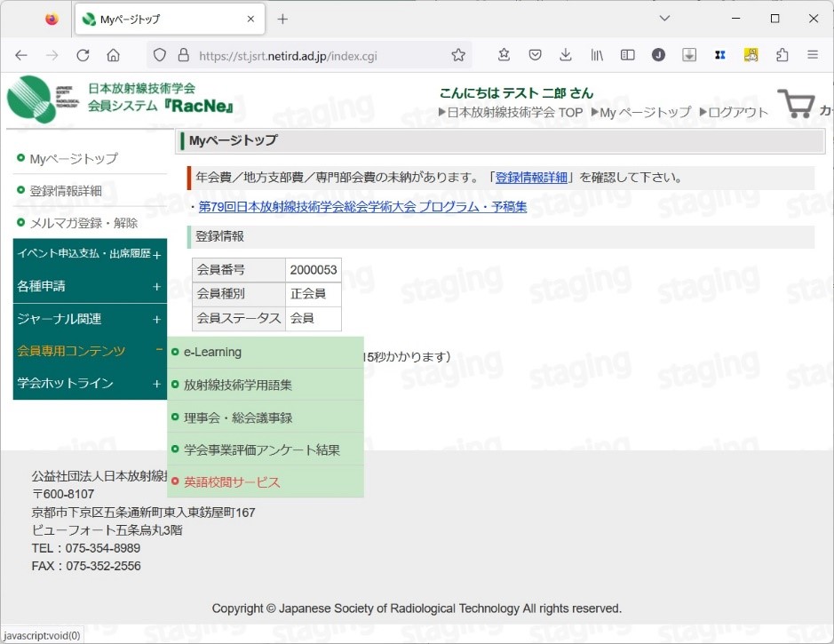This screenshot has width=834, height=644.
Task: Open the shopping cart icon
Action: [x=796, y=103]
